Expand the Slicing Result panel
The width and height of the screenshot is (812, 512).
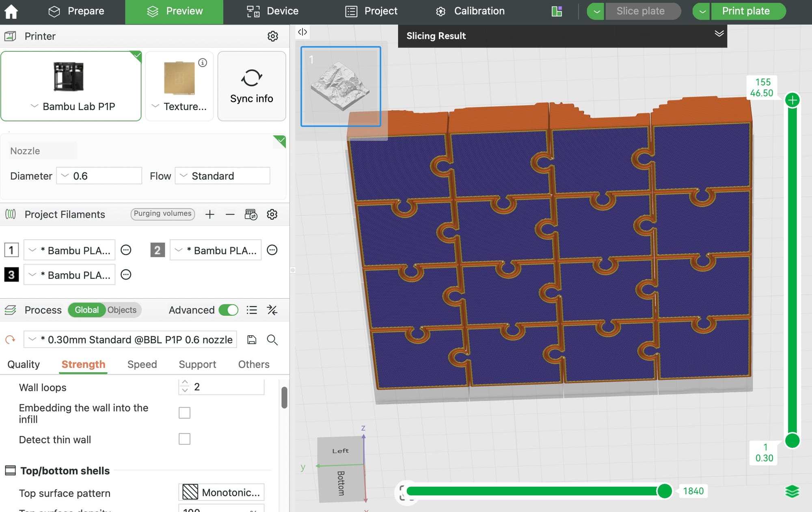(x=719, y=34)
